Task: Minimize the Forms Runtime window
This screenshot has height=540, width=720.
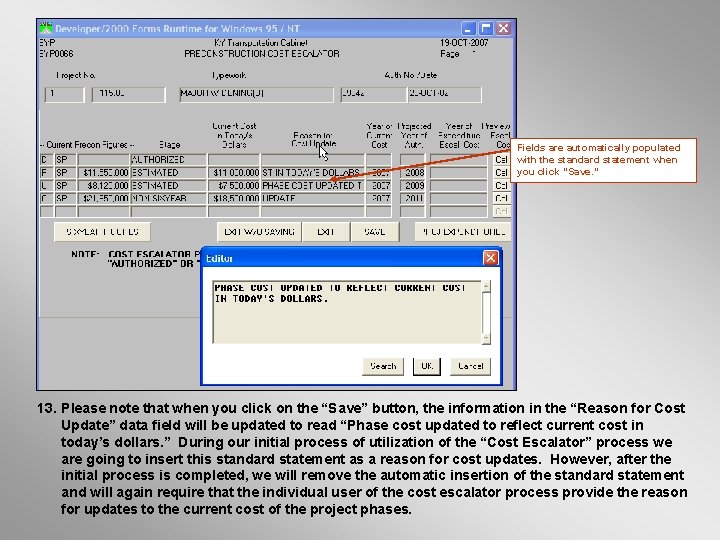Action: tap(468, 28)
